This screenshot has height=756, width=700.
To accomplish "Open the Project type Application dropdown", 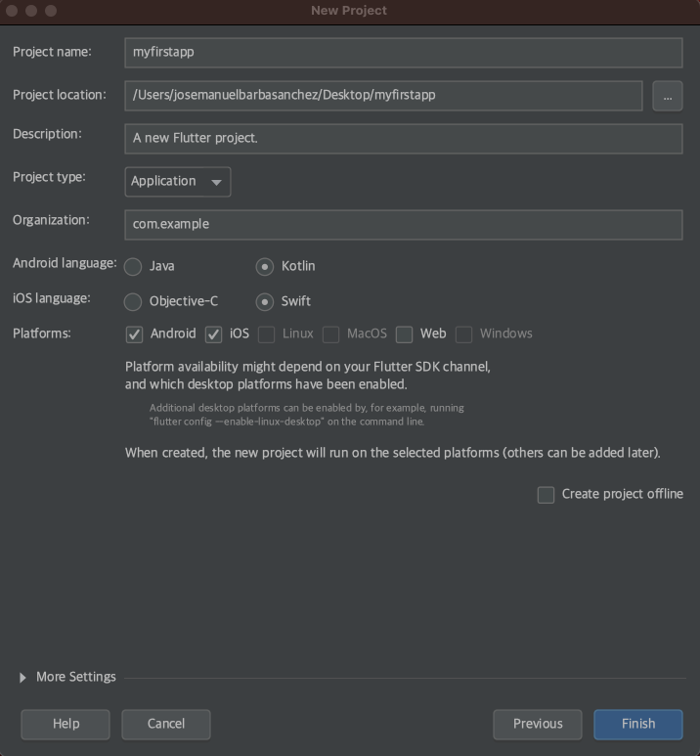I will point(177,182).
